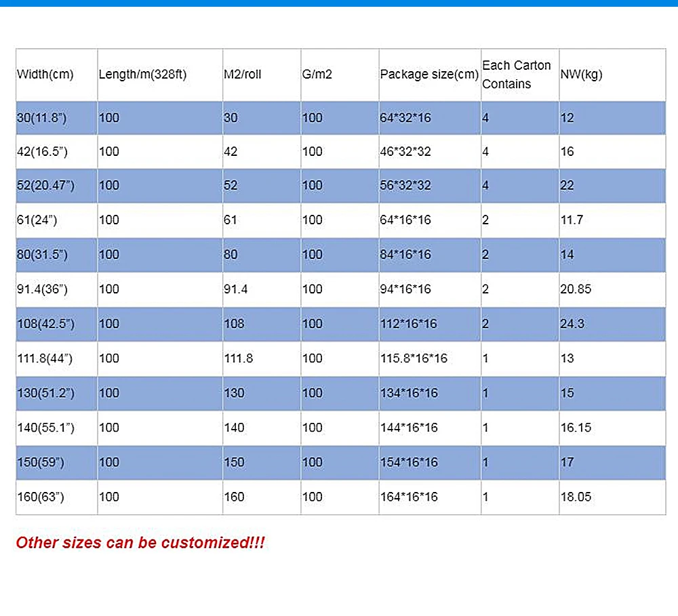Click the Package size(cm) header
Image resolution: width=678 pixels, height=616 pixels.
tap(429, 75)
